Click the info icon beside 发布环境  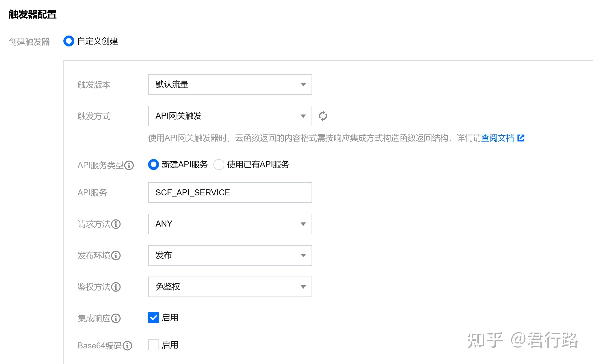(116, 256)
